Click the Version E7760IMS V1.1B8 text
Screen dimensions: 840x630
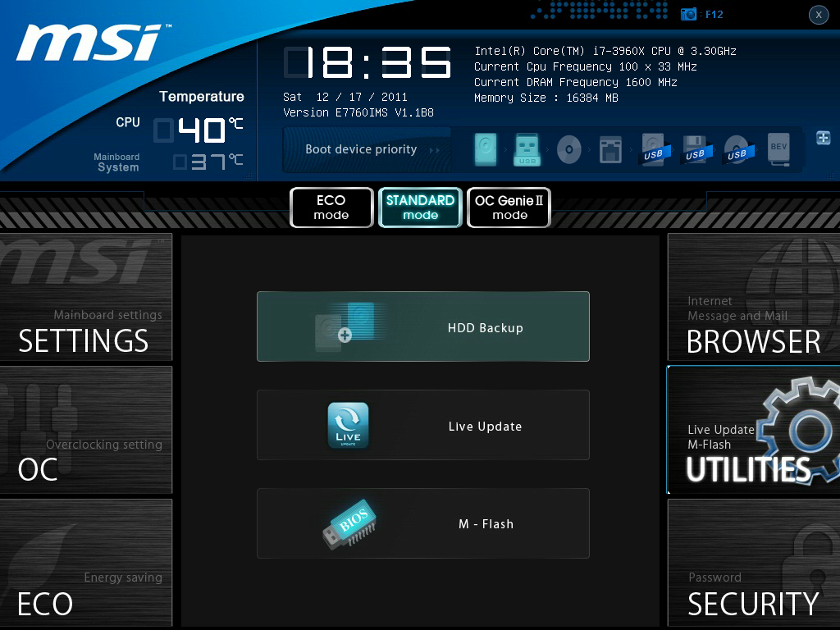pos(358,112)
